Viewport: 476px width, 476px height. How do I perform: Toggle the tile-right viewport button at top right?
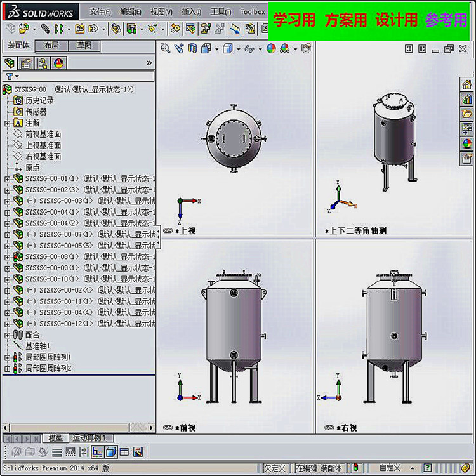422,49
